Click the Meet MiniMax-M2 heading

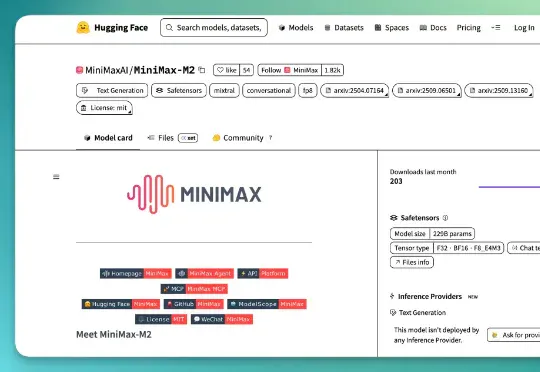pyautogui.click(x=114, y=334)
